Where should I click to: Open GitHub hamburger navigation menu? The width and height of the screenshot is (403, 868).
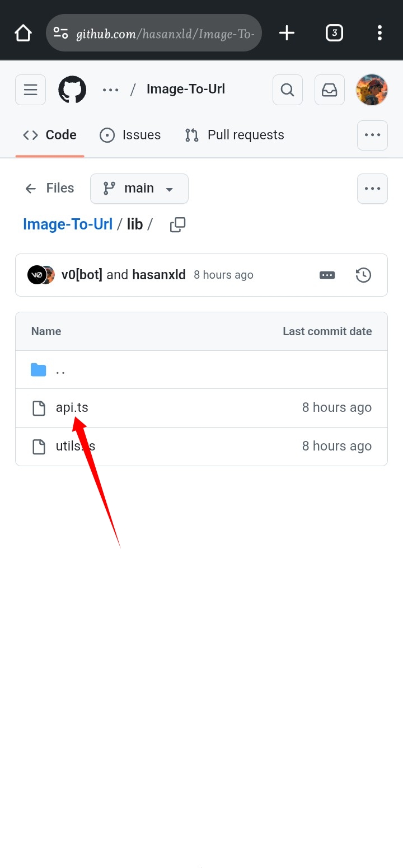31,90
